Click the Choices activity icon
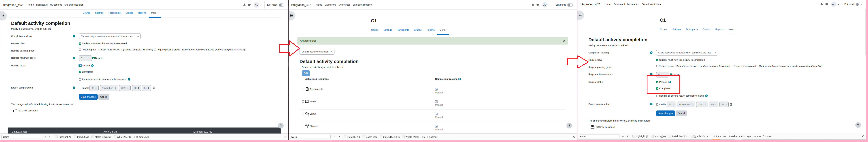The height and width of the screenshot is (142, 868). [307, 126]
